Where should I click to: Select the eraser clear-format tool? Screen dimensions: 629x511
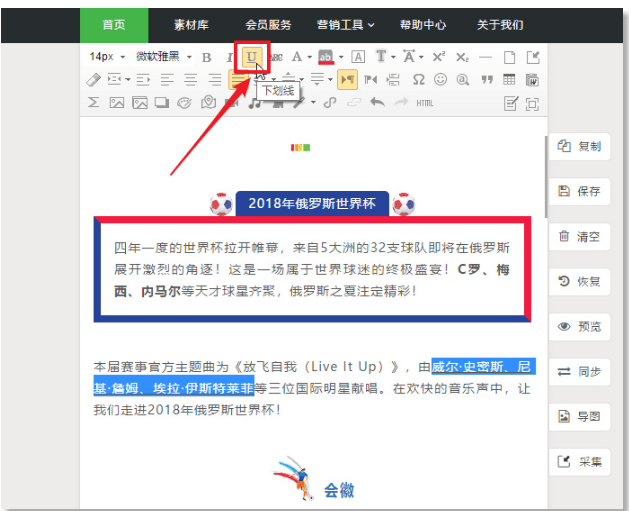coord(93,79)
